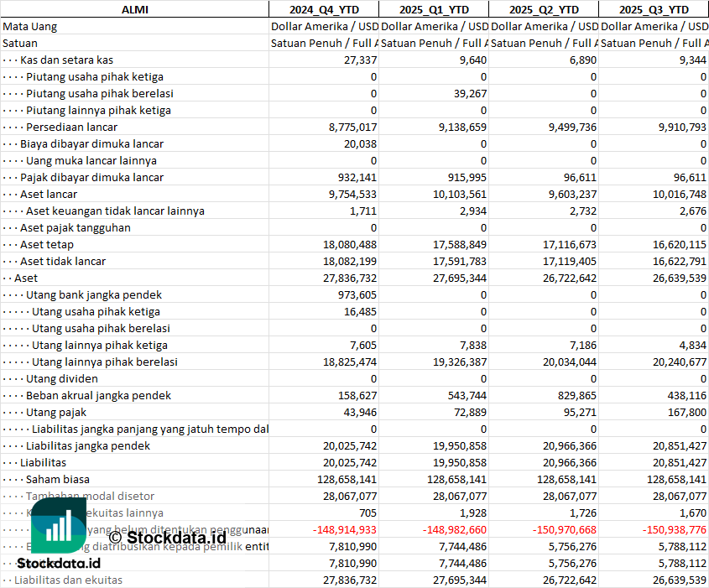709x588 pixels.
Task: Click the Kas dan setara kas row label
Action: (66, 60)
